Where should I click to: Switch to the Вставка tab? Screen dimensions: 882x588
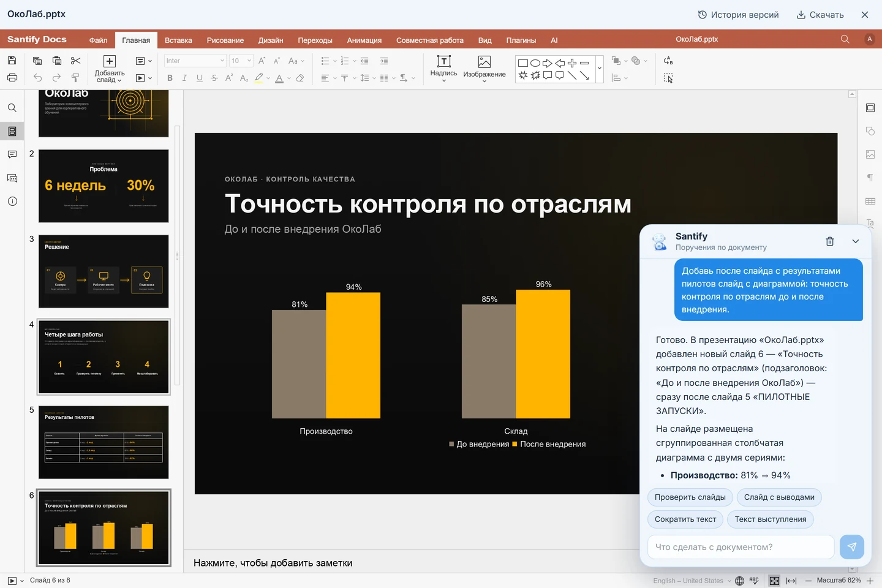pos(178,40)
